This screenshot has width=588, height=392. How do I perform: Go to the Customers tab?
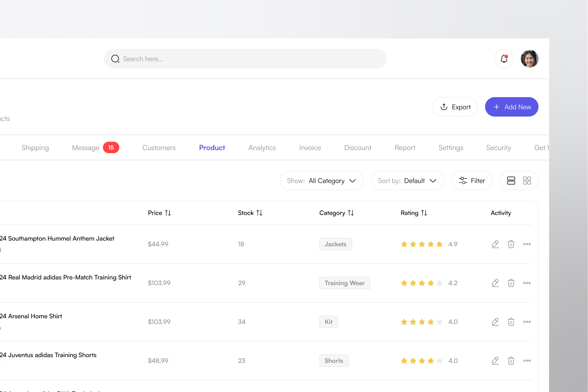159,147
